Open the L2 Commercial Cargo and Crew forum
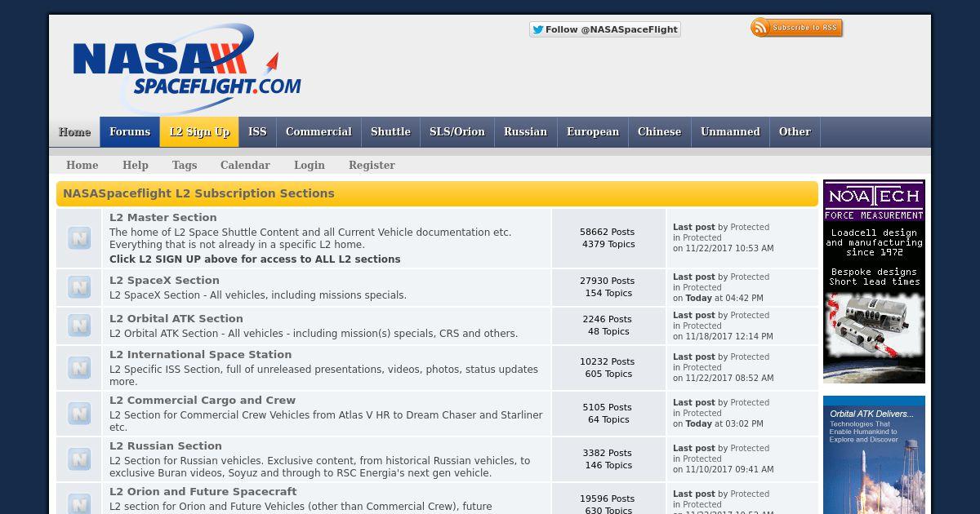 203,400
